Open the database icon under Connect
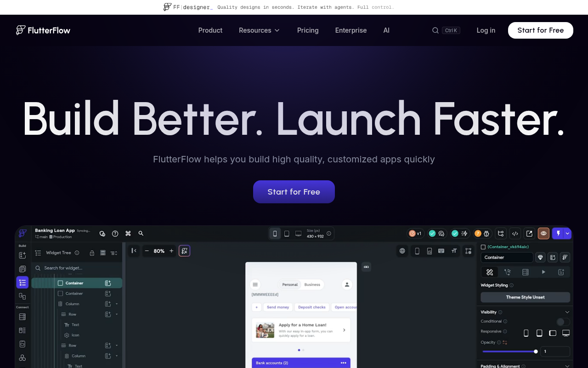Image resolution: width=588 pixels, height=368 pixels. click(x=23, y=317)
